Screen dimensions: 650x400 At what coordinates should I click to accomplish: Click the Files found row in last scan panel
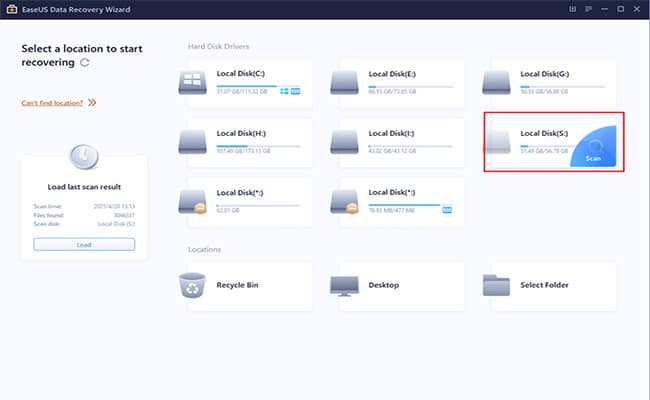pyautogui.click(x=84, y=215)
